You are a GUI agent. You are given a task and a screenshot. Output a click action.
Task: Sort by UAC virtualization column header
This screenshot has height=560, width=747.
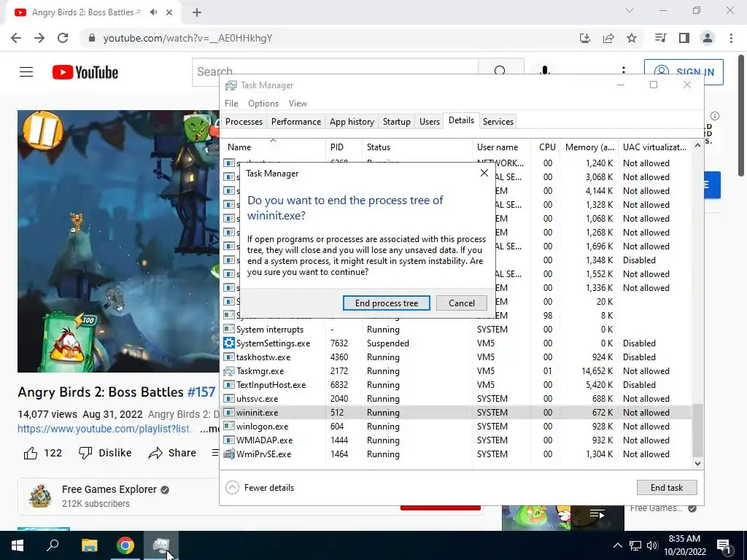[x=654, y=147]
